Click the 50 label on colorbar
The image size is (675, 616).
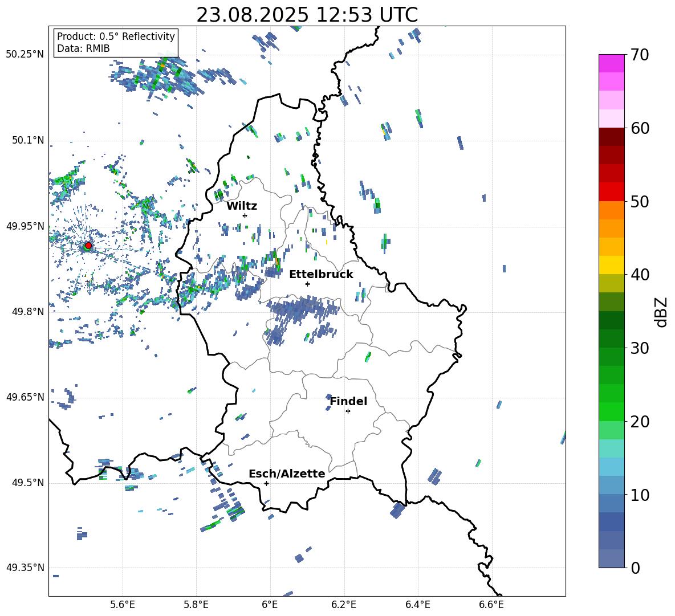tap(640, 202)
